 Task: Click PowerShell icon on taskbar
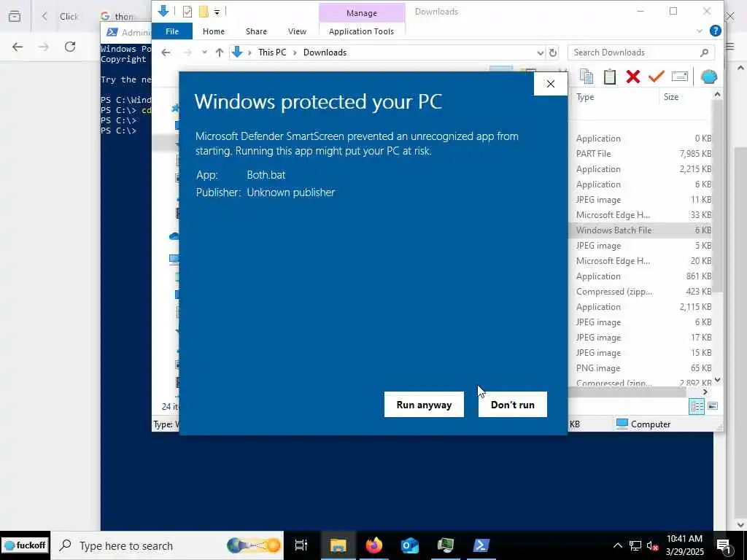coord(481,545)
